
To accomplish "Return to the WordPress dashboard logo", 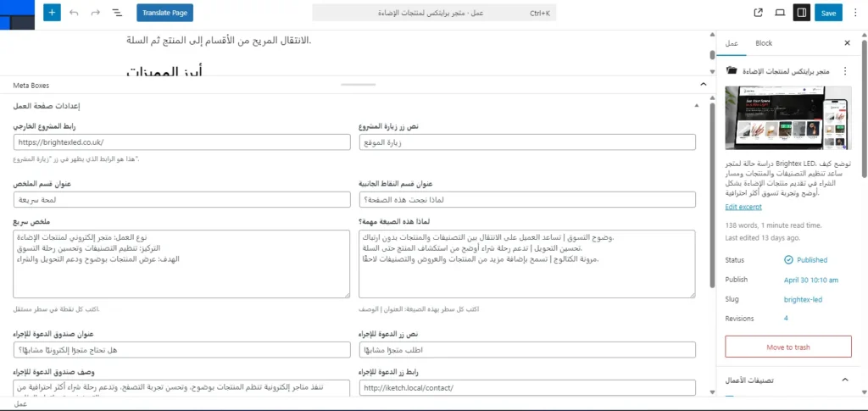I will 18,15.
